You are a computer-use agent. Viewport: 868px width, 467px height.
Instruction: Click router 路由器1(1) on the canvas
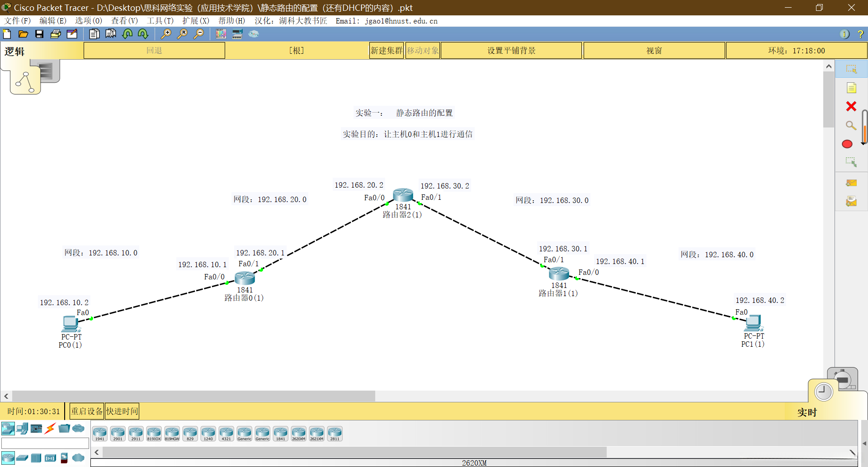pos(559,274)
